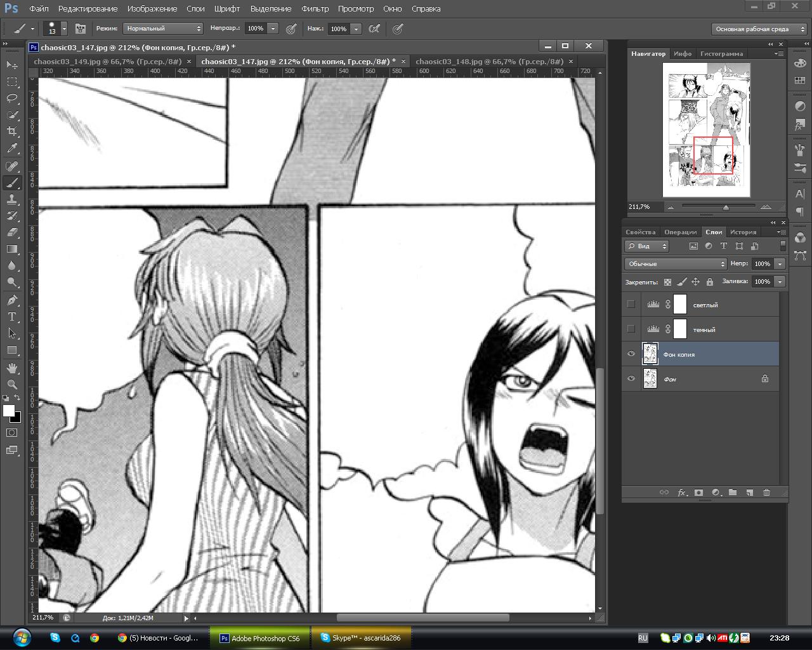Hide the Фон layer
812x650 pixels.
point(631,378)
